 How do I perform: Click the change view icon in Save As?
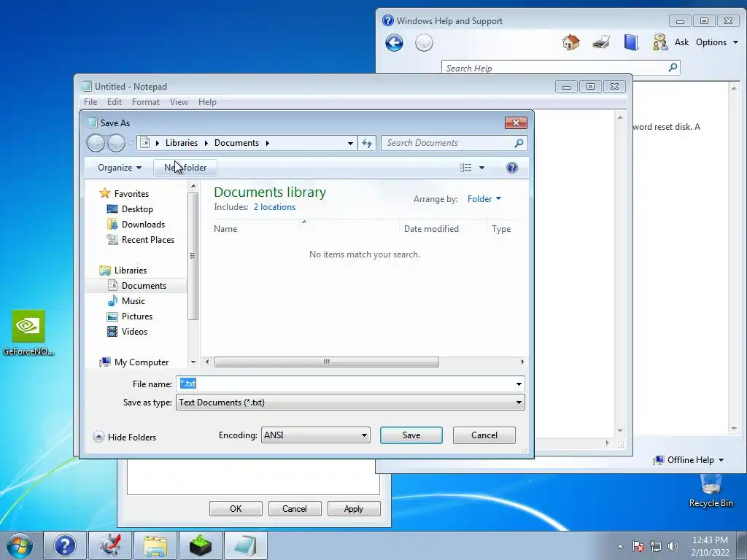[x=466, y=168]
